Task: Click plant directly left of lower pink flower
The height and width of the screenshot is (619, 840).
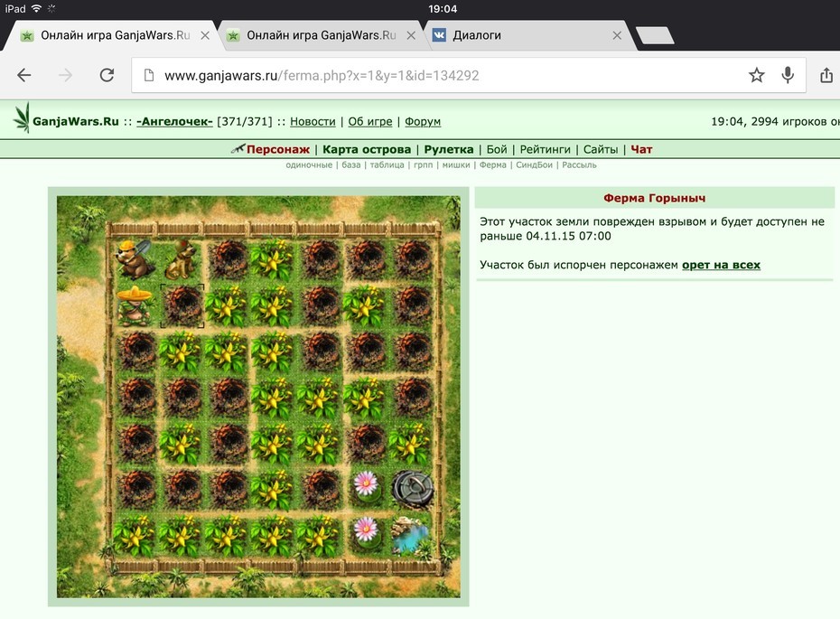Action: pyautogui.click(x=319, y=535)
